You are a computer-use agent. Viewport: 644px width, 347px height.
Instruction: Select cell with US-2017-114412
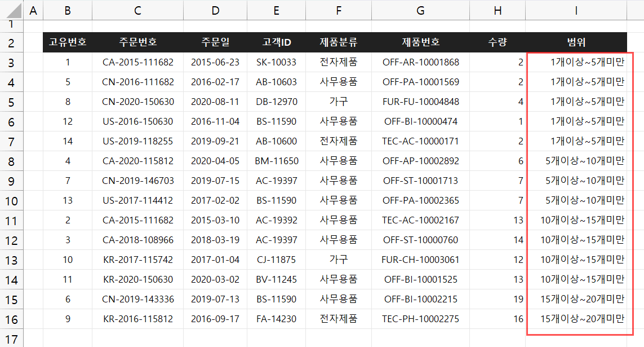[x=137, y=201]
